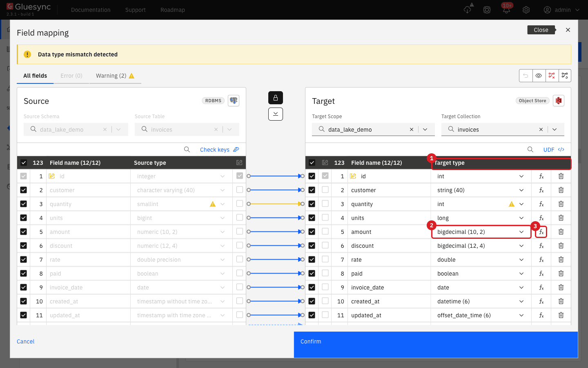Open the created_at datetime (6) dropdown

pos(481,301)
